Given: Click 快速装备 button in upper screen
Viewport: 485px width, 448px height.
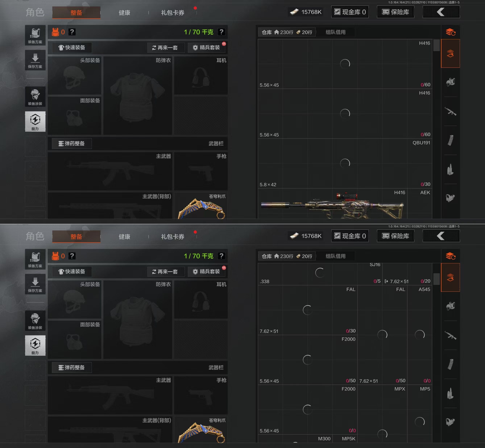Looking at the screenshot, I should [72, 47].
